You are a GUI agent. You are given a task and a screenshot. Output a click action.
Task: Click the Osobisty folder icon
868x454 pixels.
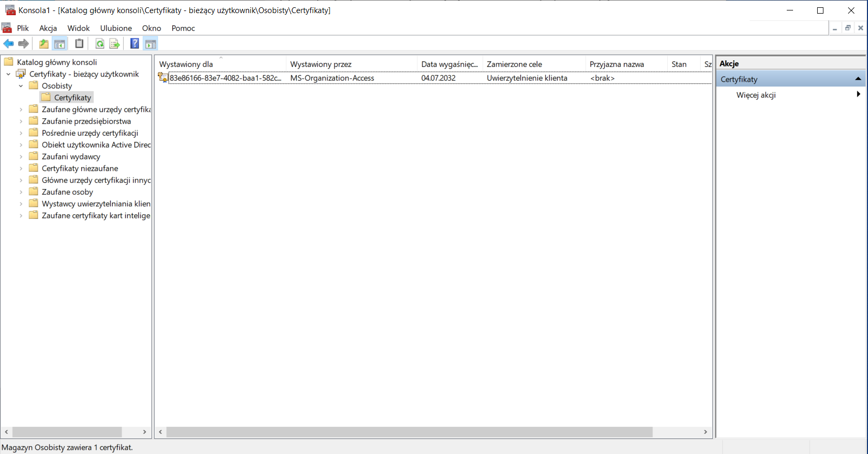click(34, 85)
